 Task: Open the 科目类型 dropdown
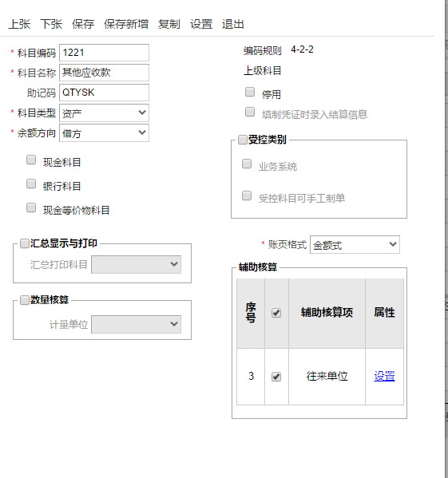tap(104, 113)
